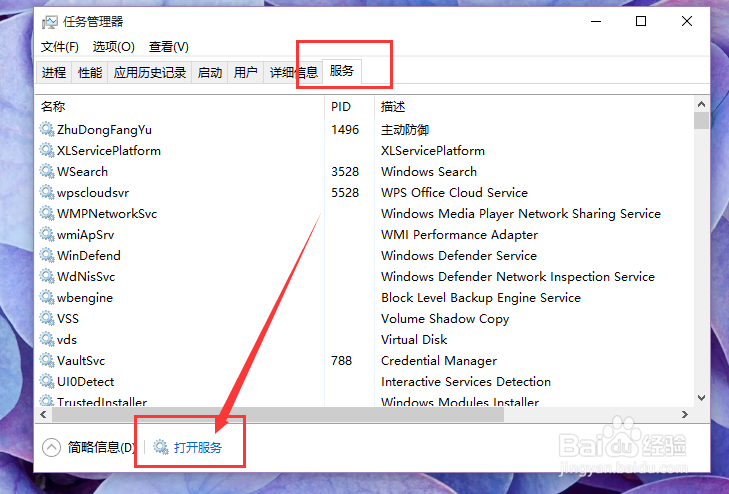
Task: Click the gear icon next to 打开服务
Action: point(161,447)
